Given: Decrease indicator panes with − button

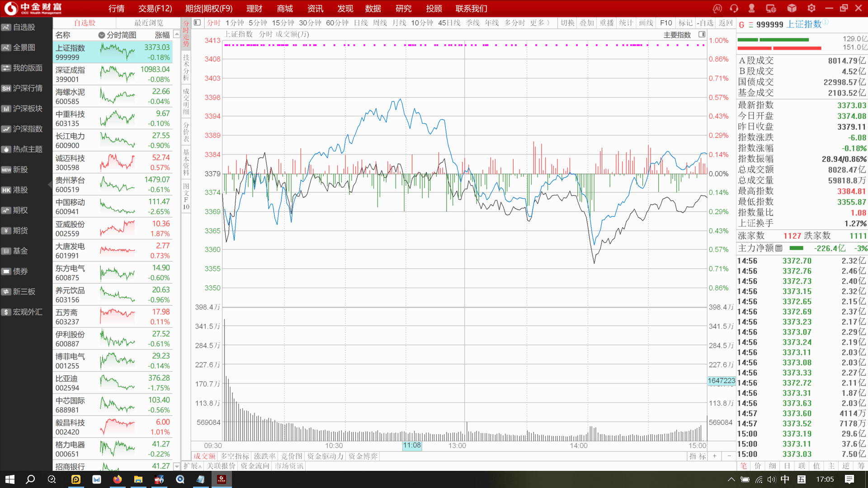Looking at the screenshot, I should pyautogui.click(x=729, y=456).
